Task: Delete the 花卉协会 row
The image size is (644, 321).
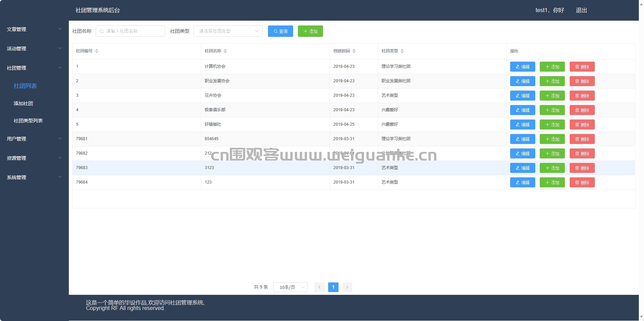Action: 582,96
